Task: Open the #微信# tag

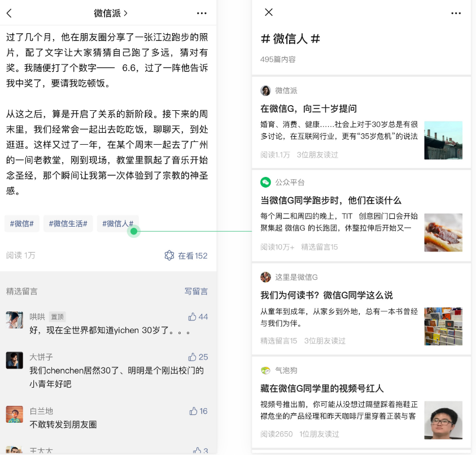Action: [x=22, y=224]
